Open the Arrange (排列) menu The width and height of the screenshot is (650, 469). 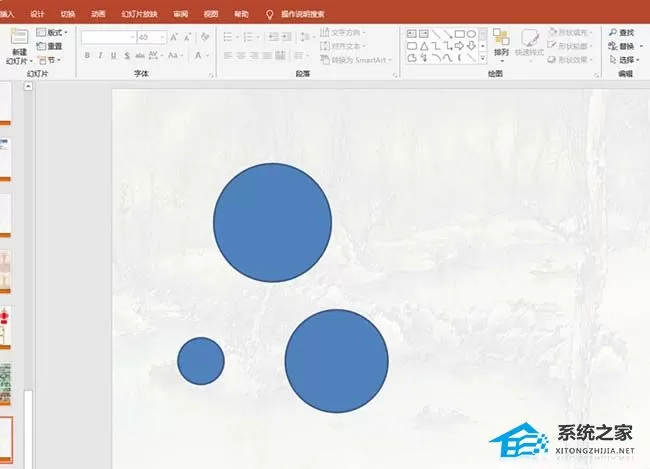tap(501, 45)
